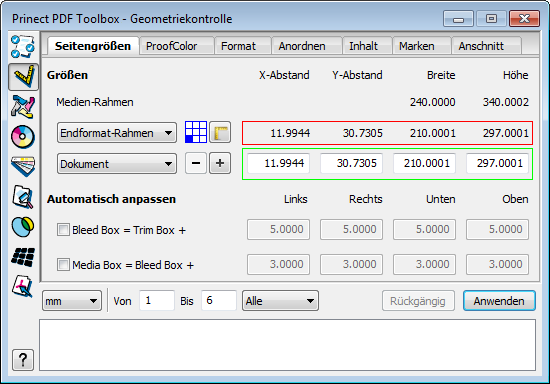The image size is (550, 384).
Task: Click the Medien-Rahmen Höhe value 340.0002
Action: coord(505,102)
